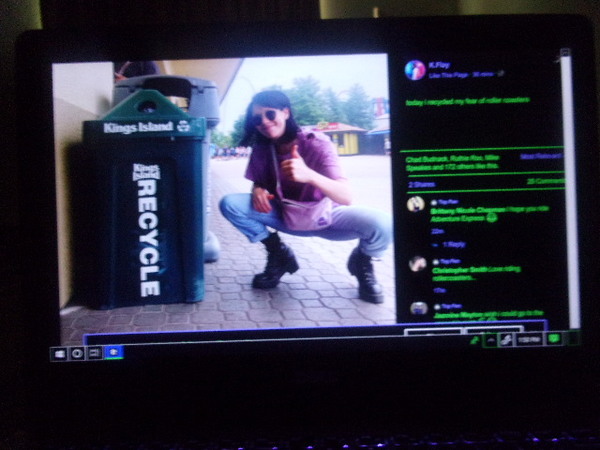
Task: Click the K.Flay page name link
Action: (441, 64)
